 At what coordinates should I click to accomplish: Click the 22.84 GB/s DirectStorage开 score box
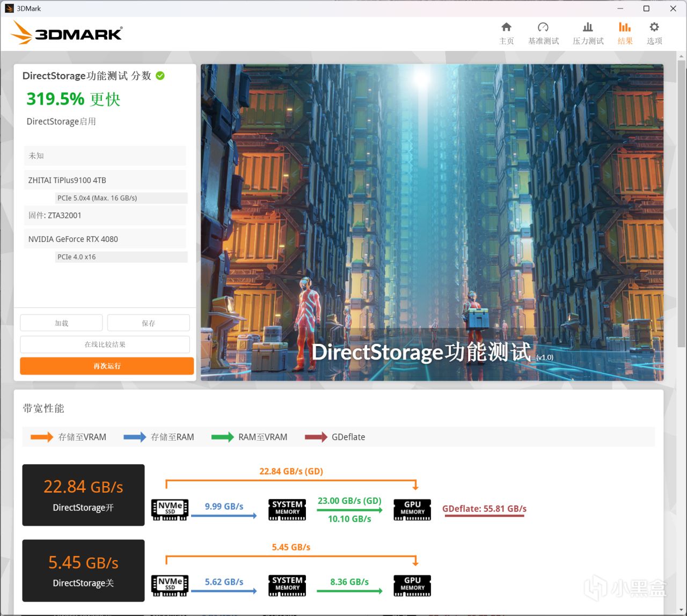[x=83, y=495]
